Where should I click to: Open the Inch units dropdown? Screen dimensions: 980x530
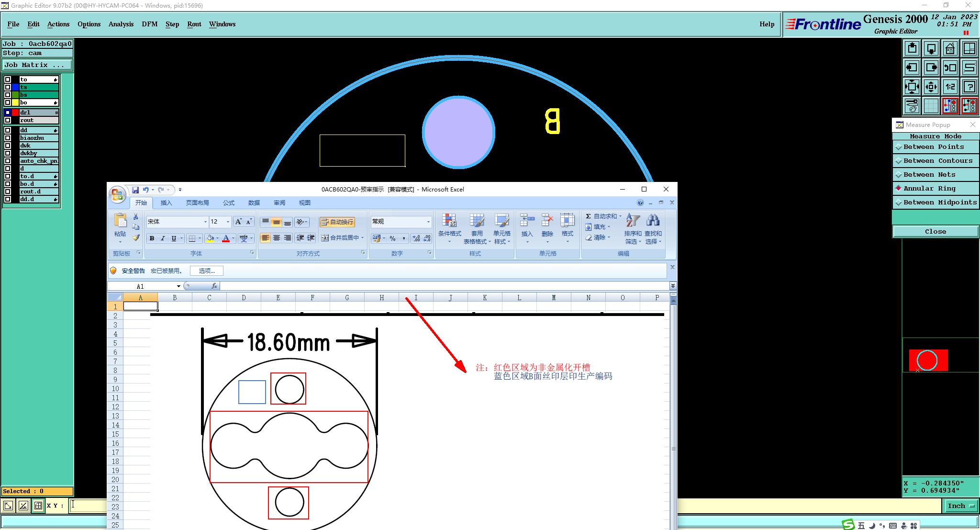coord(961,506)
